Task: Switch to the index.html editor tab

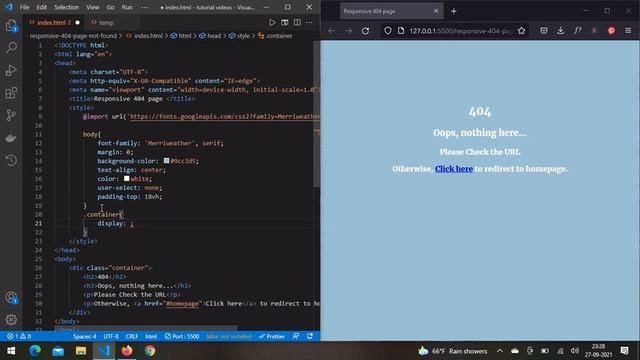Action: point(53,22)
